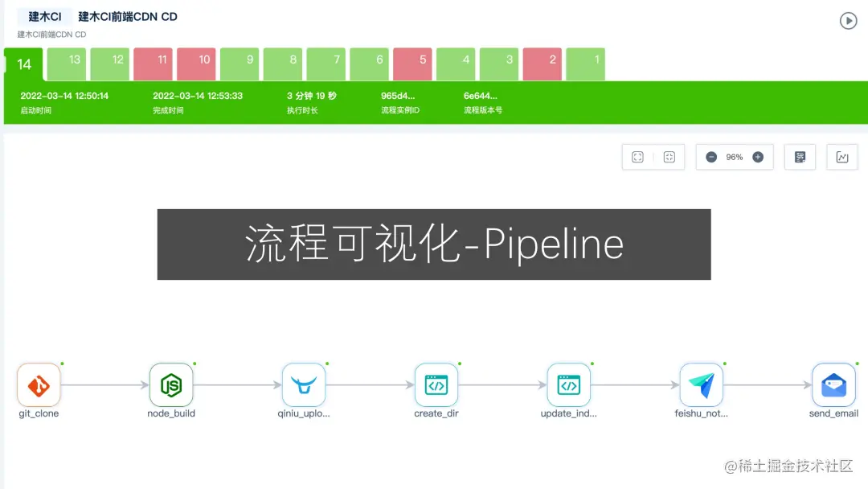Open failed build record 10
This screenshot has height=489, width=868.
[196, 64]
